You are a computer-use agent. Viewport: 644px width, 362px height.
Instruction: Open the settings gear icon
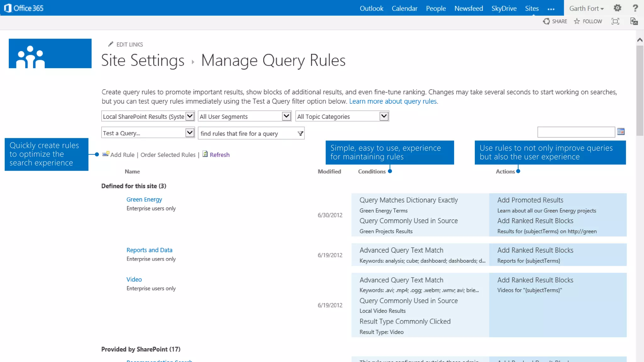(x=617, y=8)
